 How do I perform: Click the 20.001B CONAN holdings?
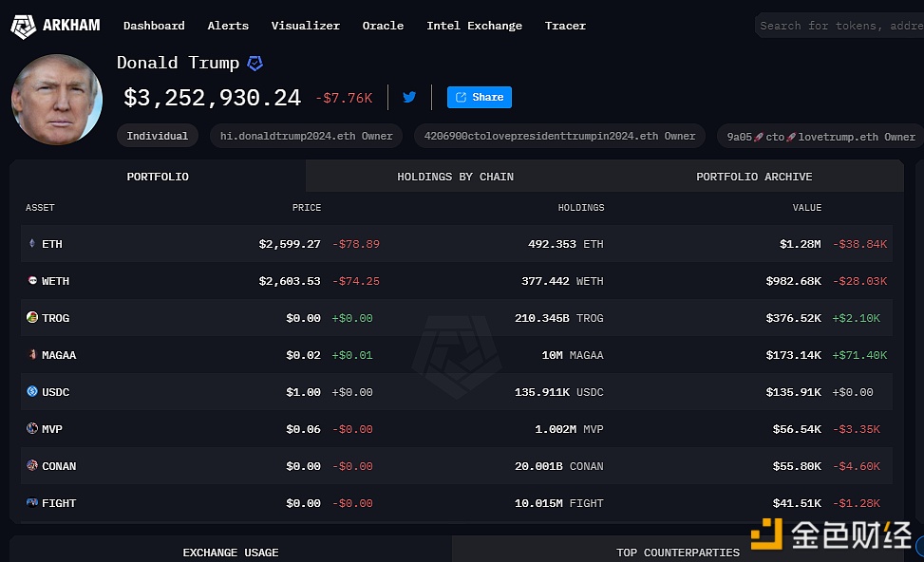click(559, 466)
